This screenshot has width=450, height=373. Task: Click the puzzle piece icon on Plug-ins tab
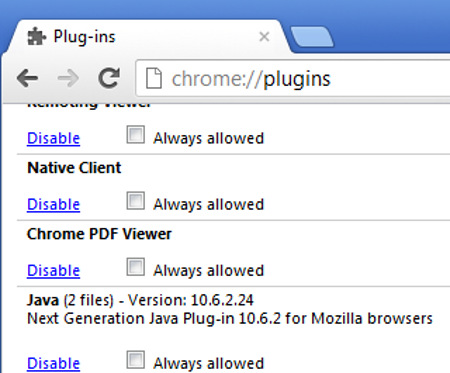(x=36, y=36)
